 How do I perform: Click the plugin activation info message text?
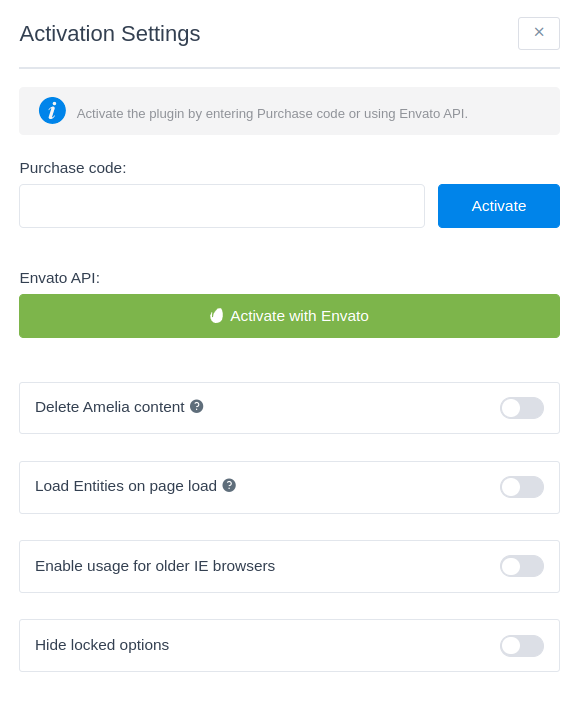(272, 114)
